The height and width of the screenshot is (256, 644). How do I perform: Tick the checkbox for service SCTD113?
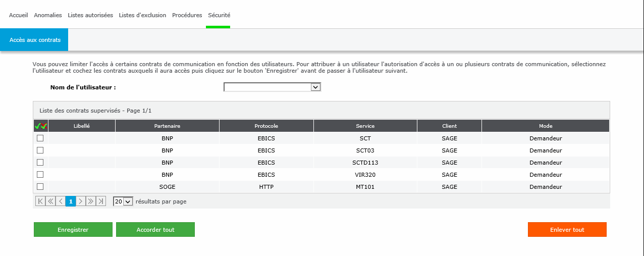click(x=40, y=163)
